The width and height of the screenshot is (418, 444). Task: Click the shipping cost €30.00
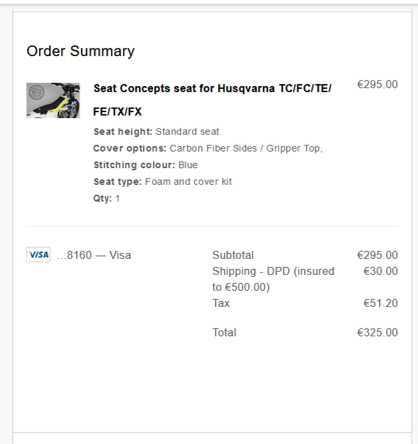coord(380,271)
